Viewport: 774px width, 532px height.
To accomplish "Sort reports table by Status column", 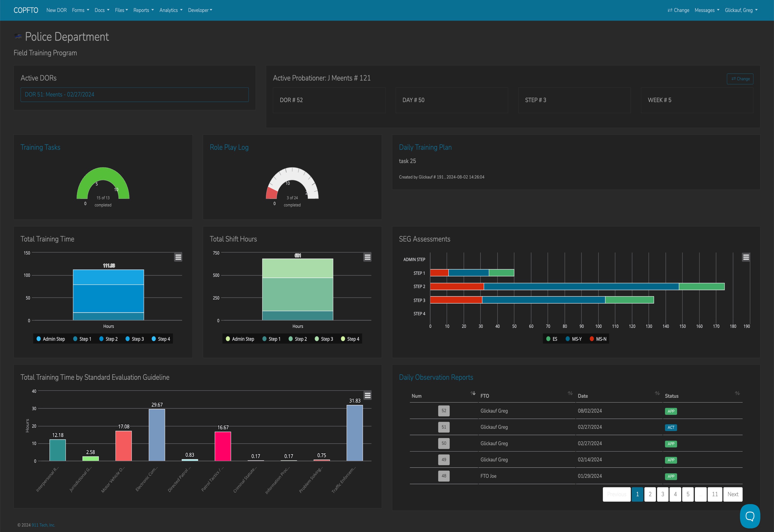I will click(x=737, y=393).
